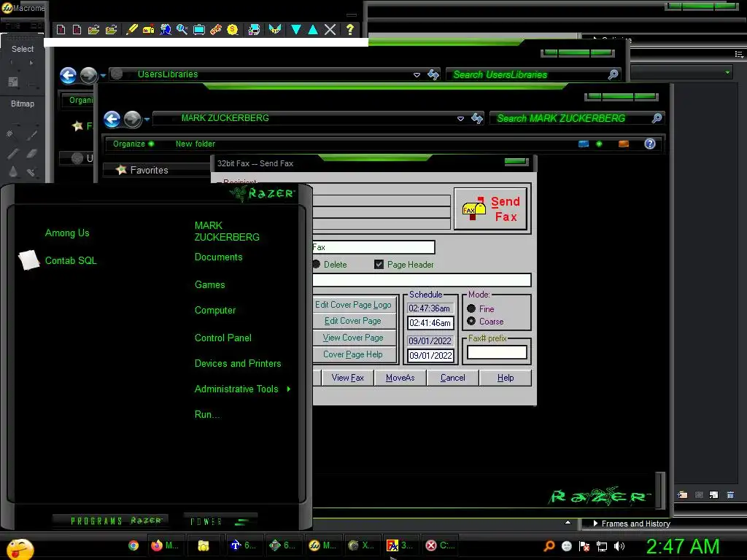Click the magnifying glass toolbar icon
This screenshot has height=560, width=747.
pyautogui.click(x=182, y=29)
